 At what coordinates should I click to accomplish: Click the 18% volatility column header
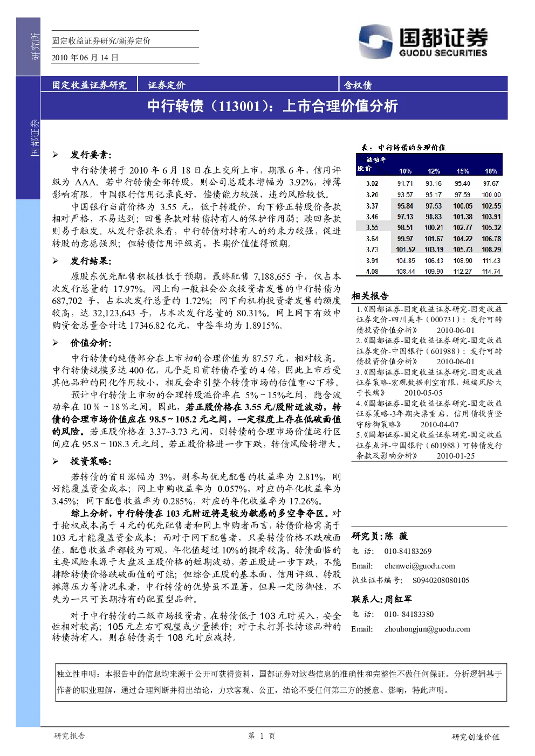pos(491,171)
